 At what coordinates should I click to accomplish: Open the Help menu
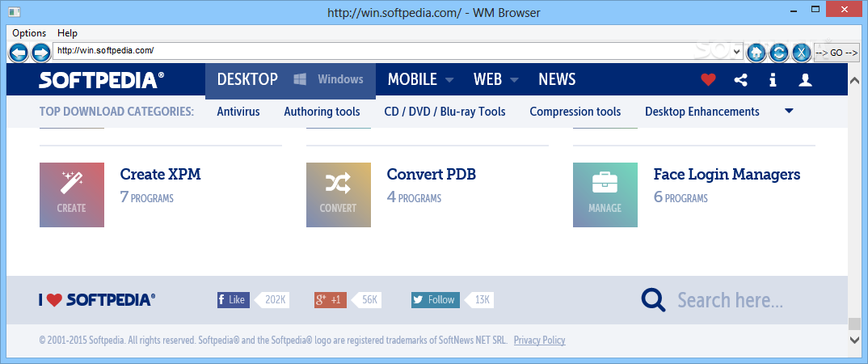pyautogui.click(x=68, y=33)
